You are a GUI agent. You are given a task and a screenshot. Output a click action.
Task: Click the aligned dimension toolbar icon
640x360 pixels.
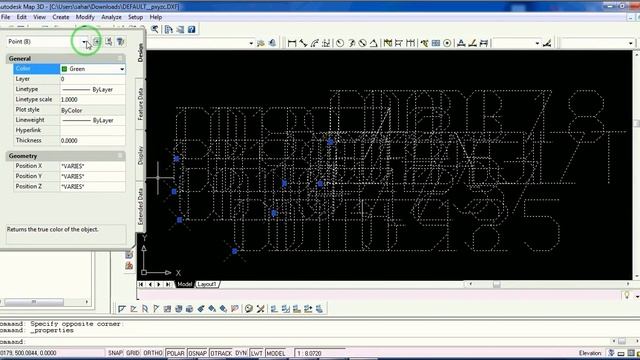click(x=303, y=43)
